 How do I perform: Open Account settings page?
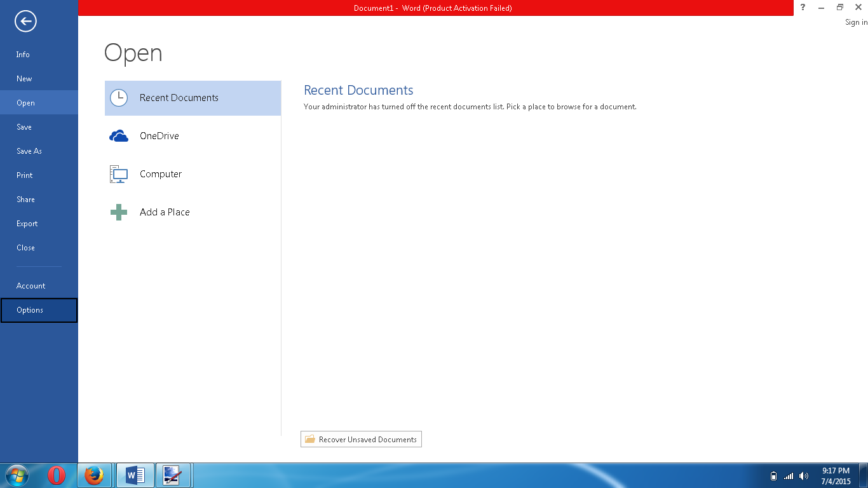pyautogui.click(x=39, y=286)
